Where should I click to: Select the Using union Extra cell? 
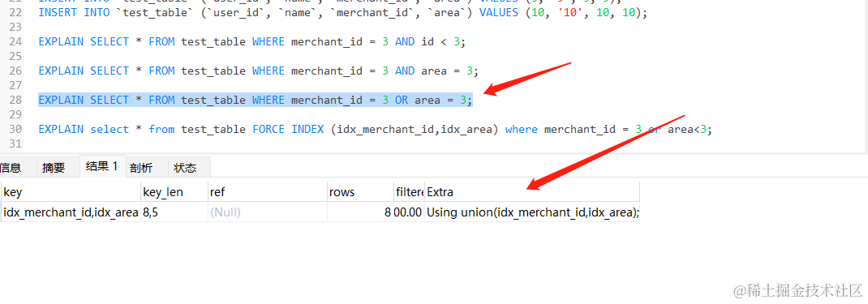click(x=532, y=212)
